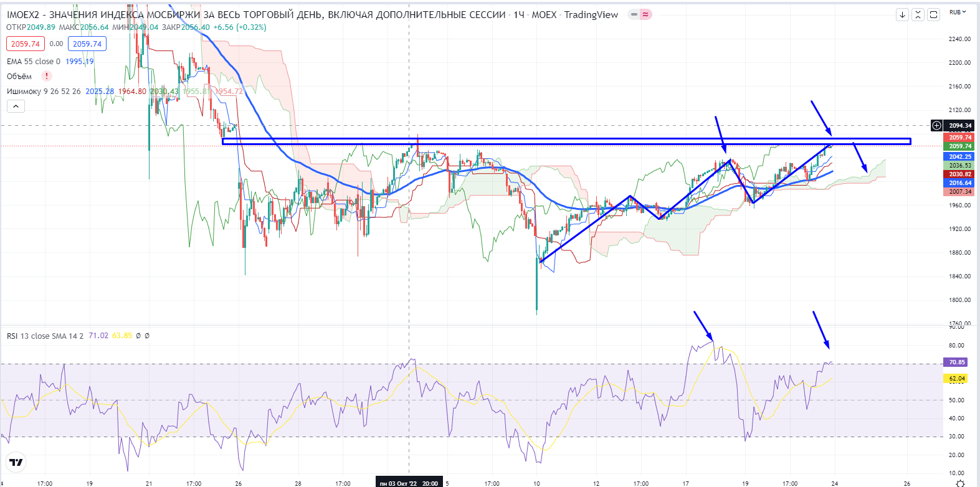Click the downward arrow button in top-right toolbar
980x487 pixels.
(x=902, y=14)
